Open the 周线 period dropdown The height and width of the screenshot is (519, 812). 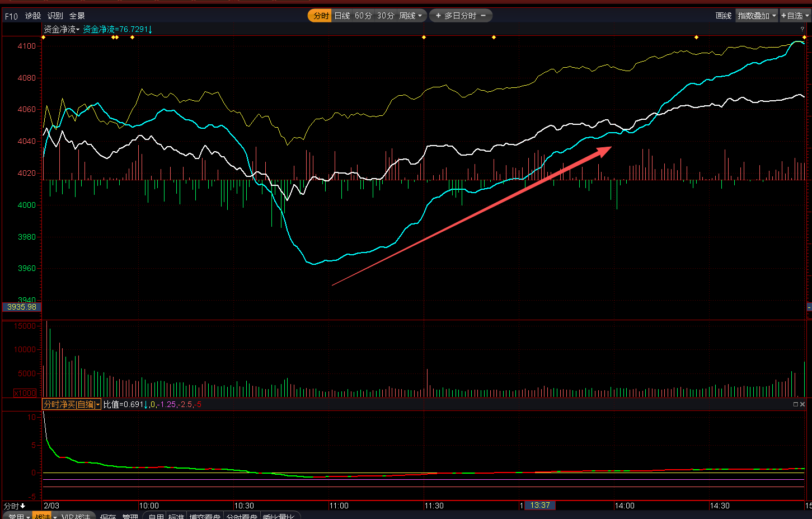coord(411,16)
